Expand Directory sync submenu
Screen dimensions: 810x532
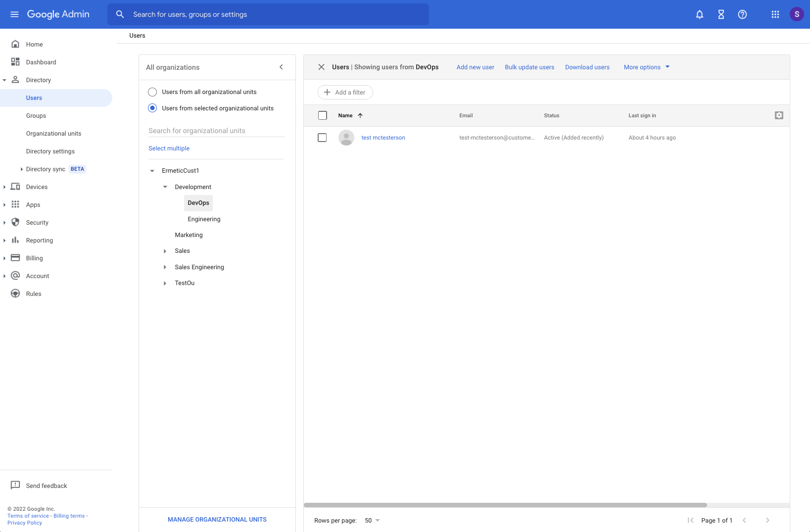coord(22,169)
